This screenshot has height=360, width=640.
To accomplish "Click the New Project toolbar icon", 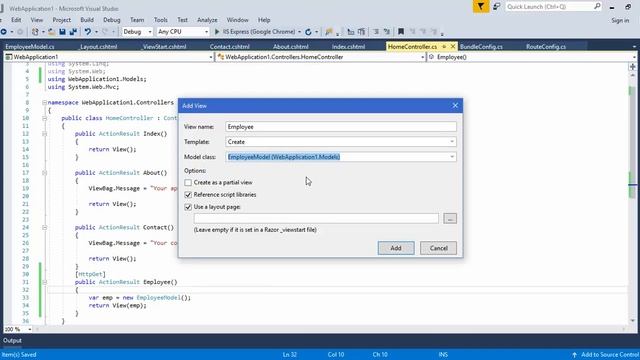I will coord(35,31).
